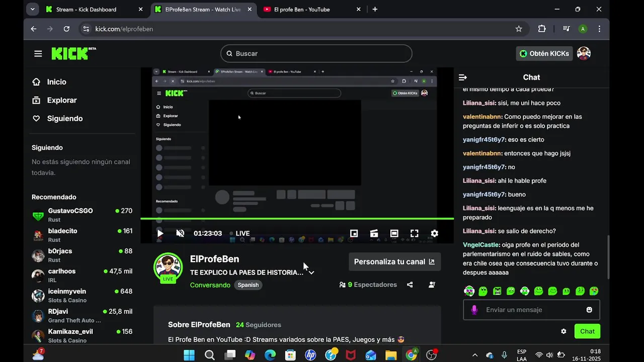Enable mini player mode
Viewport: 644px width, 362px height.
click(x=354, y=233)
